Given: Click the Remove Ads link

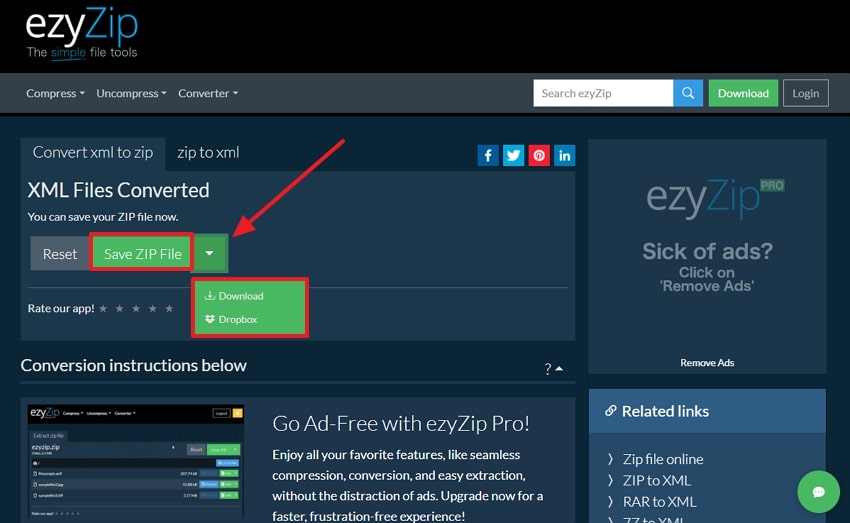Looking at the screenshot, I should coord(707,363).
